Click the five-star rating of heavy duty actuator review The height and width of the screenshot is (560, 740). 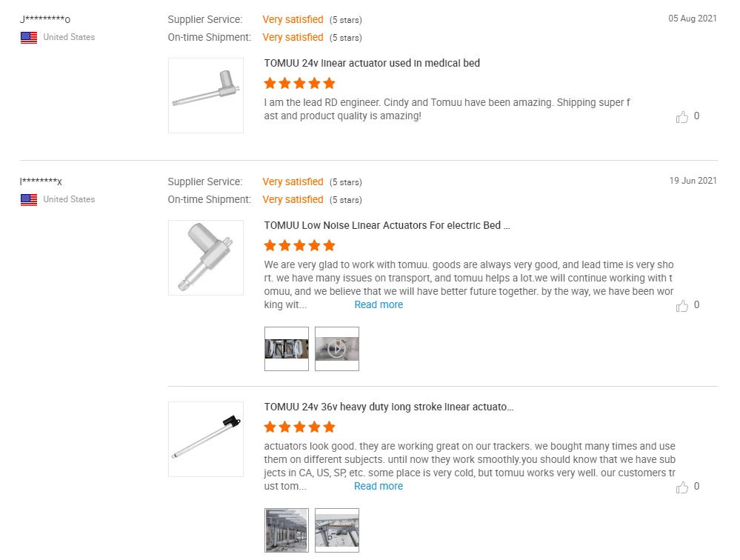[x=299, y=427]
